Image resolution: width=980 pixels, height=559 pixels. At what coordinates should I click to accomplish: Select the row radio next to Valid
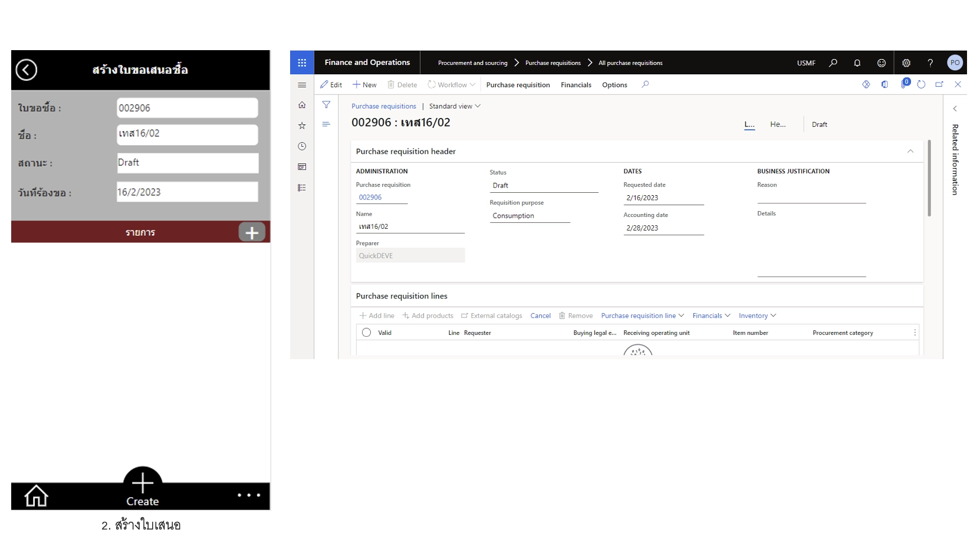coord(366,333)
